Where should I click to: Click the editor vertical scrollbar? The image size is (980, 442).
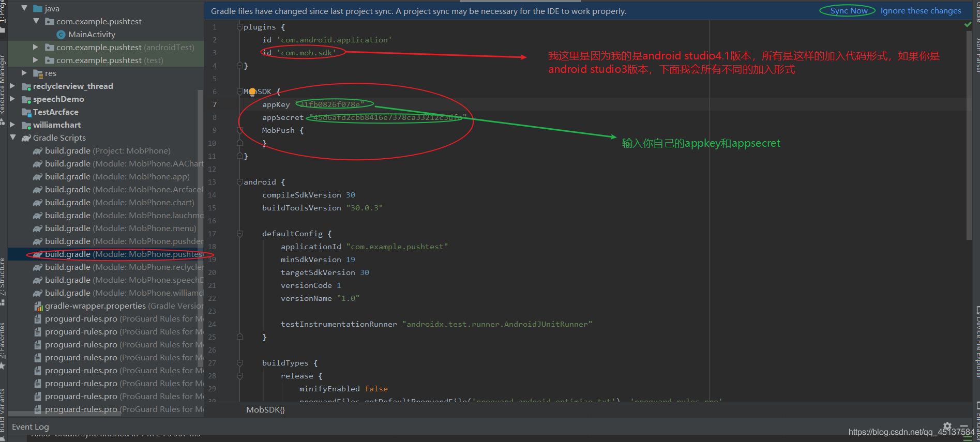click(x=969, y=134)
